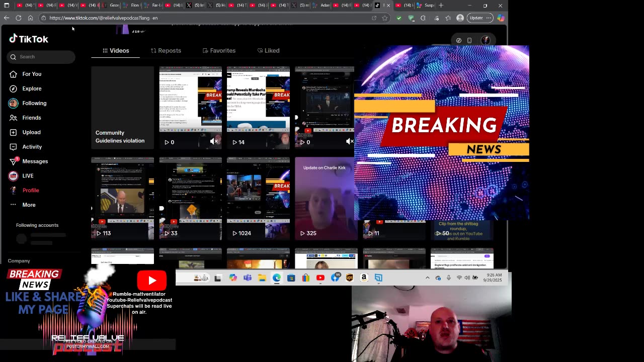Click the TikTok logo
The height and width of the screenshot is (362, 644).
click(29, 39)
